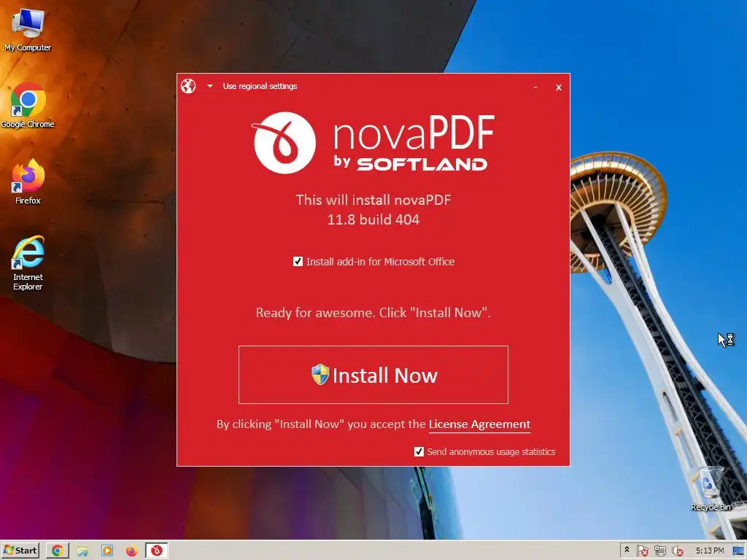This screenshot has width=747, height=560.
Task: Show hidden tray icons arrow
Action: 627,550
